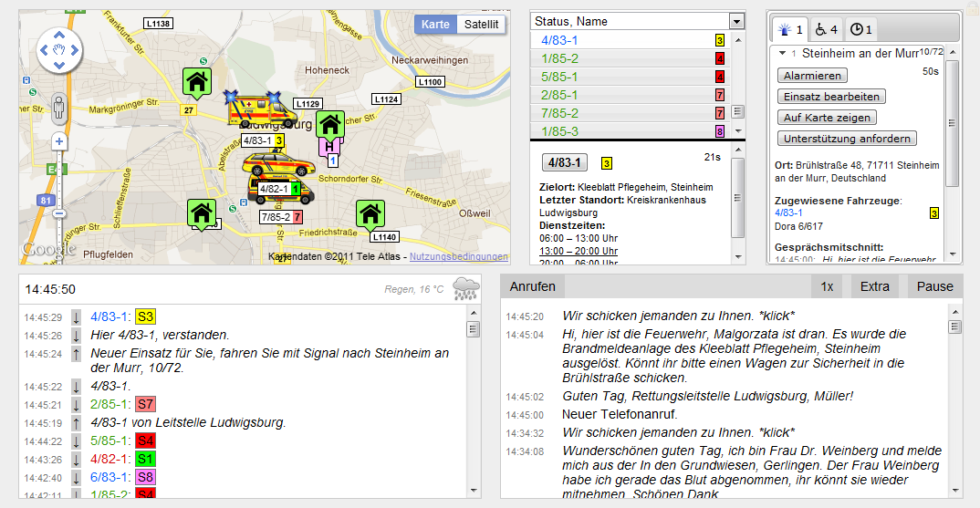Open the Status, Name sort dropdown
980x508 pixels.
point(737,21)
